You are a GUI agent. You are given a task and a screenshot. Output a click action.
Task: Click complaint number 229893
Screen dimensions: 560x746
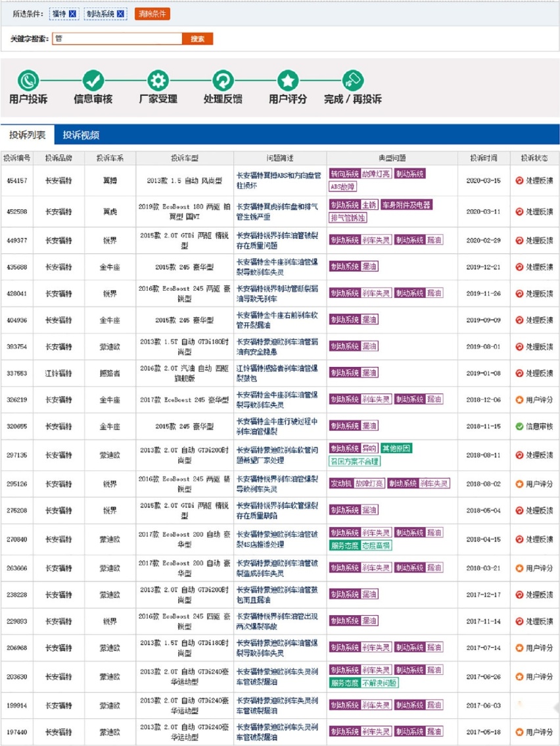[x=16, y=622]
